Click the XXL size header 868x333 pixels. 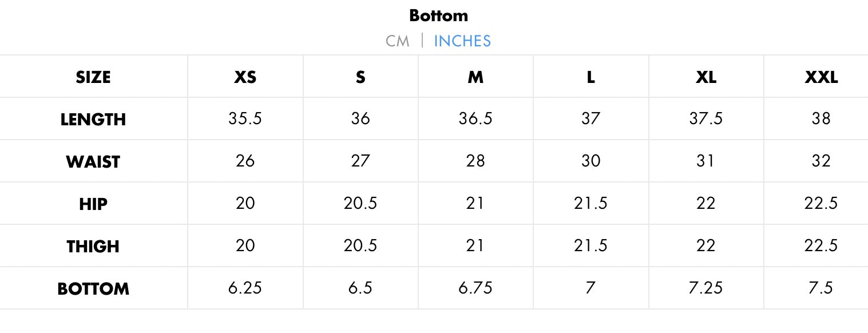click(821, 77)
